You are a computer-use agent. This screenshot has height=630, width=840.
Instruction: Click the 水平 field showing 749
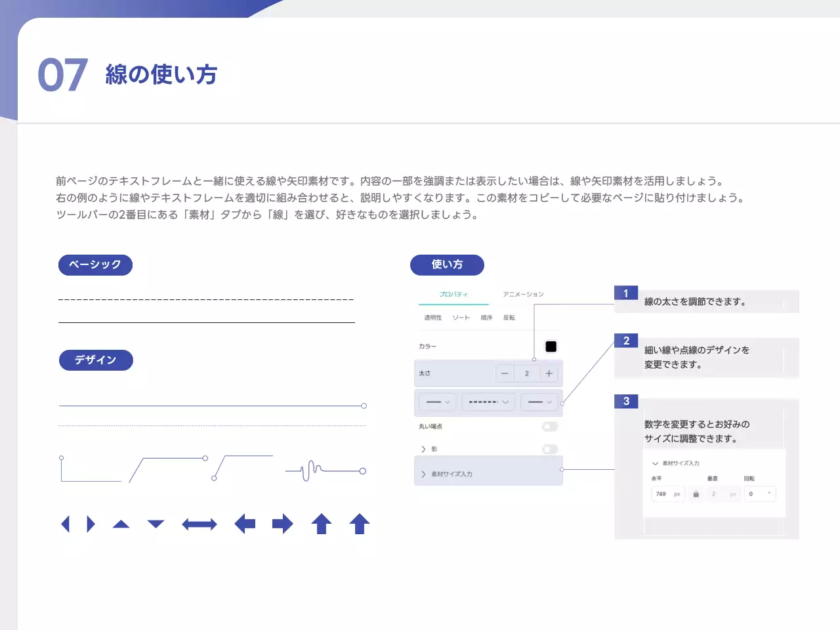[667, 494]
